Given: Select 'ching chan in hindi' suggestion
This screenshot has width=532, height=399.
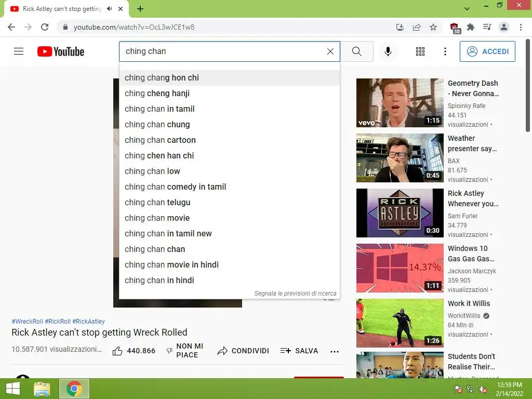Looking at the screenshot, I should [229, 281].
